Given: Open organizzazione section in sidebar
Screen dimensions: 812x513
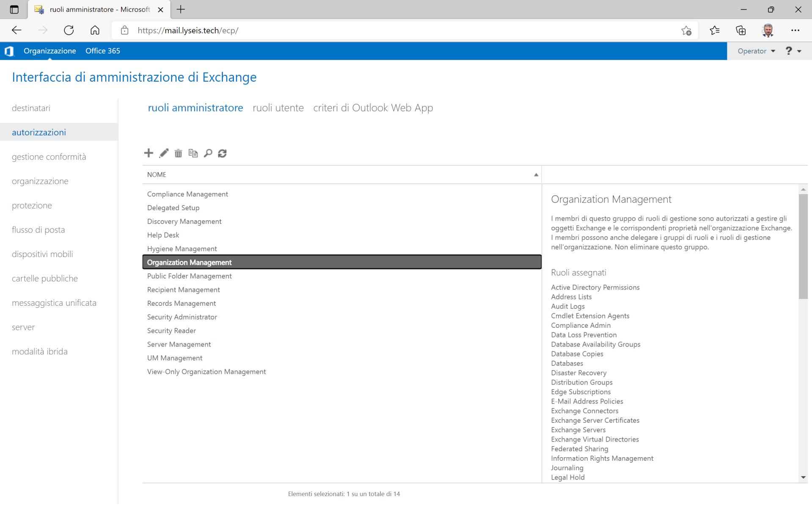Looking at the screenshot, I should click(x=40, y=181).
